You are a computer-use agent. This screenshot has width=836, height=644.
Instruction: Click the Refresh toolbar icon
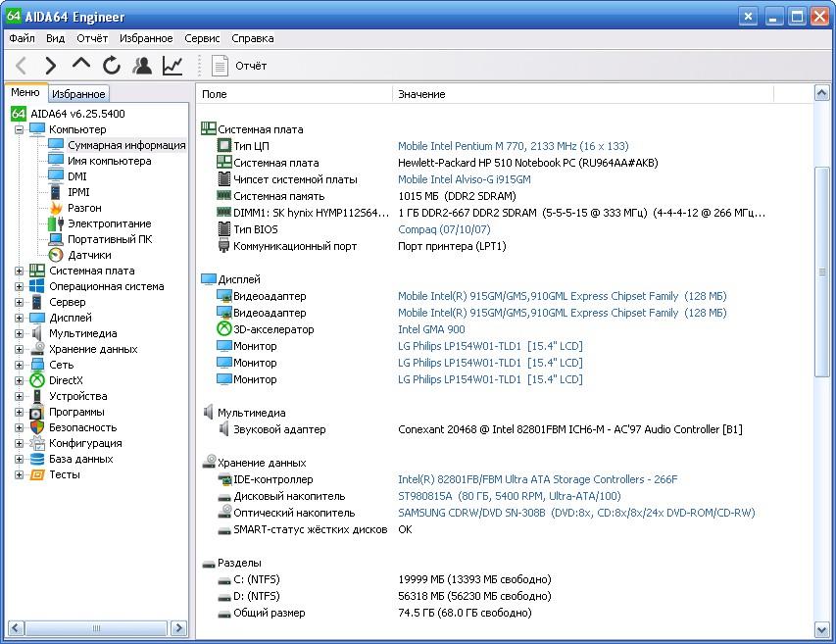[112, 66]
